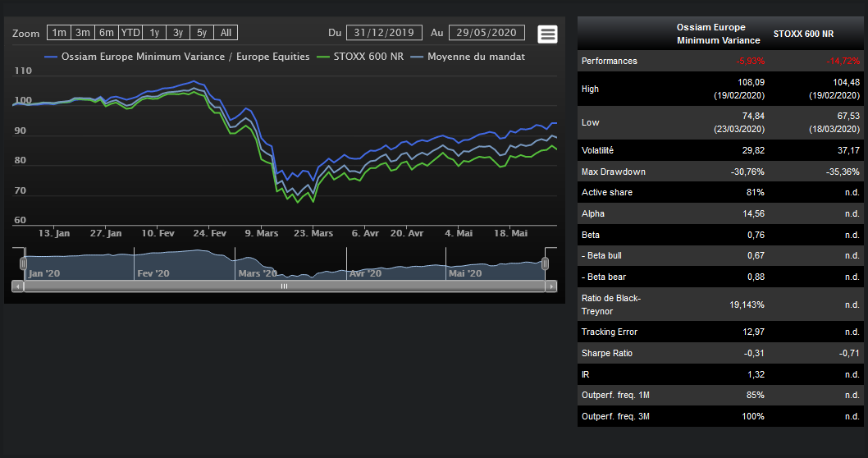Set chart zoom to 1y
The image size is (868, 458).
[x=154, y=33]
